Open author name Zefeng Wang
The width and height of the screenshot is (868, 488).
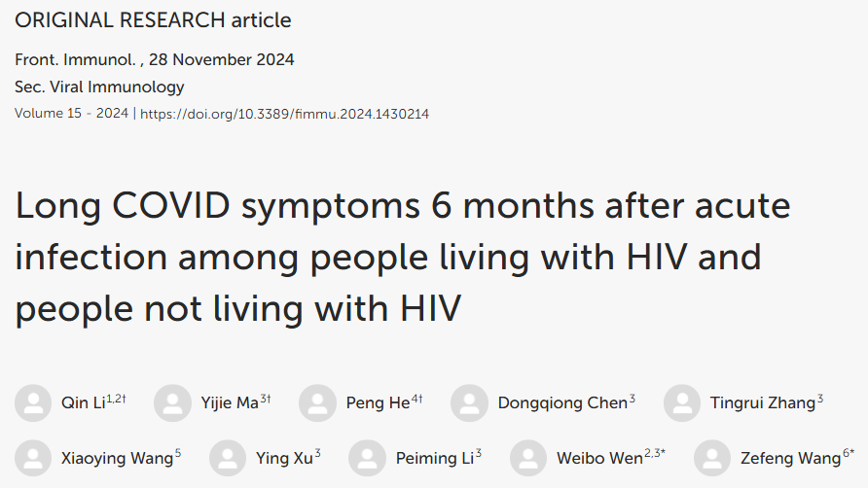pos(790,458)
